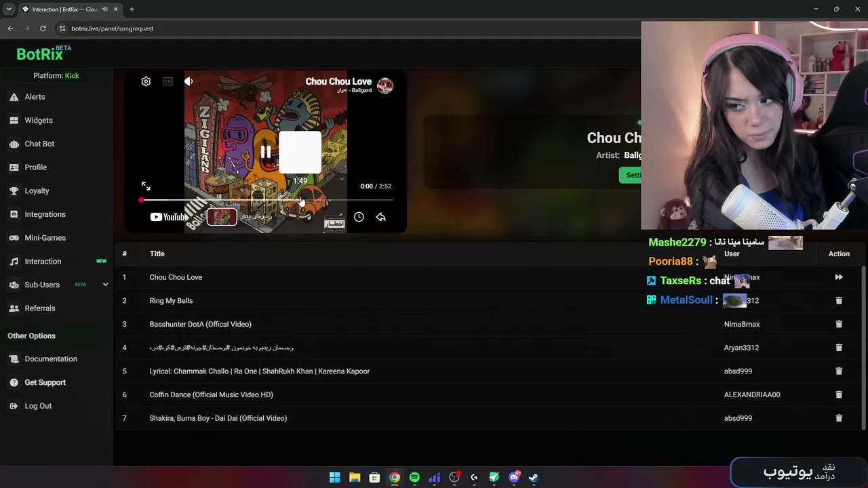
Task: Delete Coffin Dance from the queue
Action: 839,394
